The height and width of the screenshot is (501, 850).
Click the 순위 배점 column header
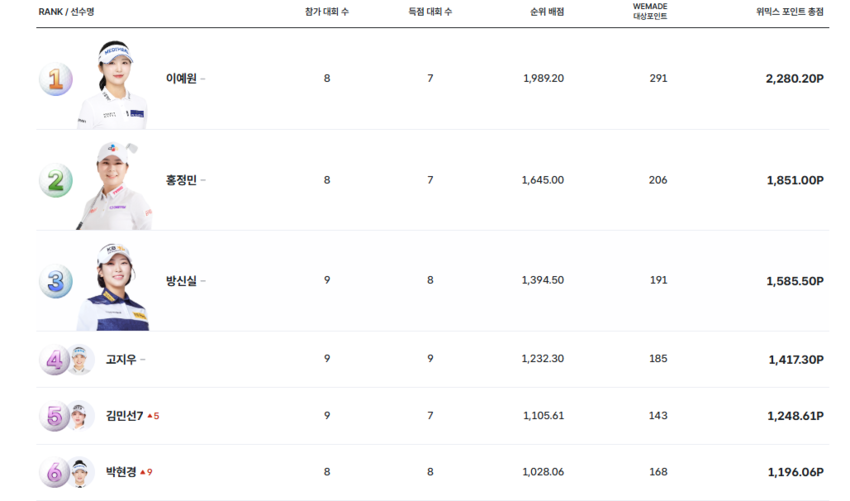click(547, 12)
